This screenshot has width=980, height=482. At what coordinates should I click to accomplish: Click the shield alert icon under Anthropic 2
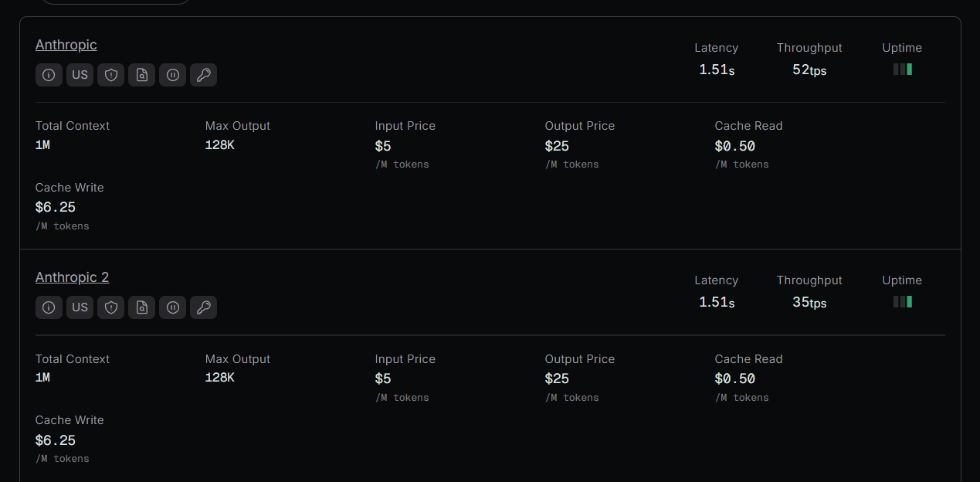(x=110, y=307)
